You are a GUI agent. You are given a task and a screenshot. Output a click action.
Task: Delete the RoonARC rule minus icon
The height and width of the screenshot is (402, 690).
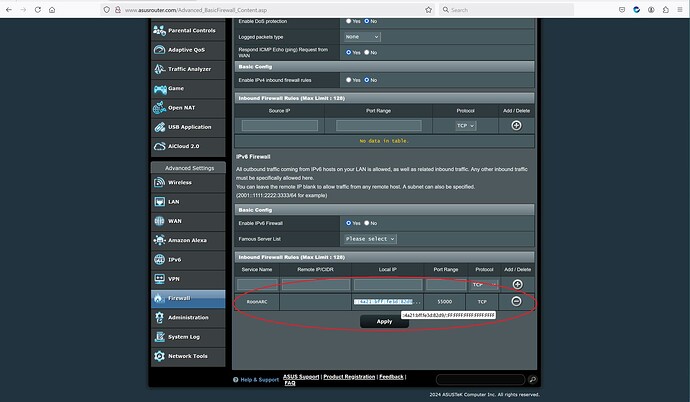coord(516,301)
